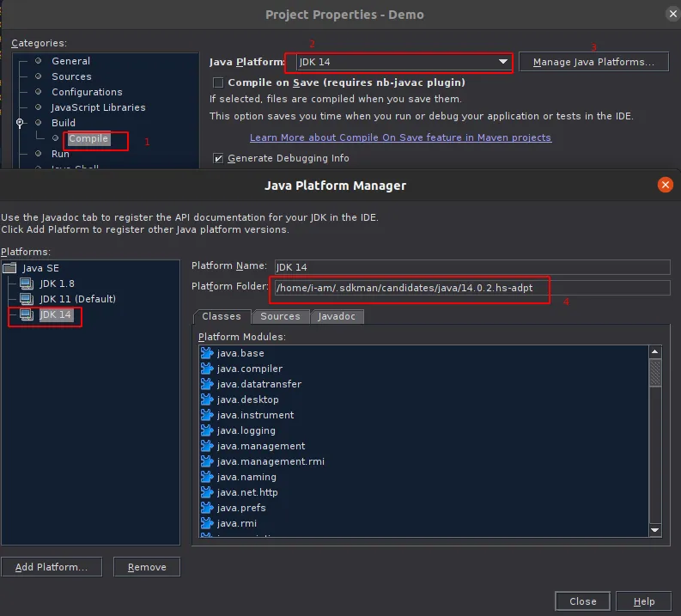Screen dimensions: 681x616
Task: Switch to the Javadoc tab
Action: click(x=337, y=316)
